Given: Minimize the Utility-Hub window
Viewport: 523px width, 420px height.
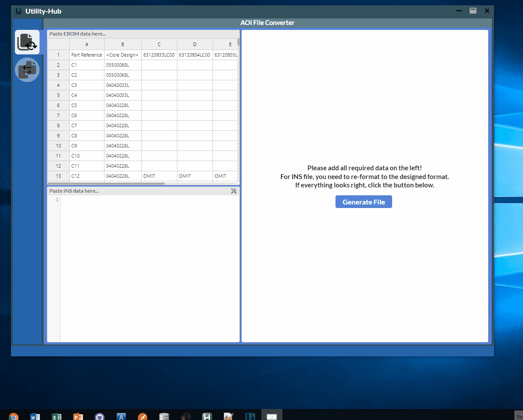Looking at the screenshot, I should (459, 11).
